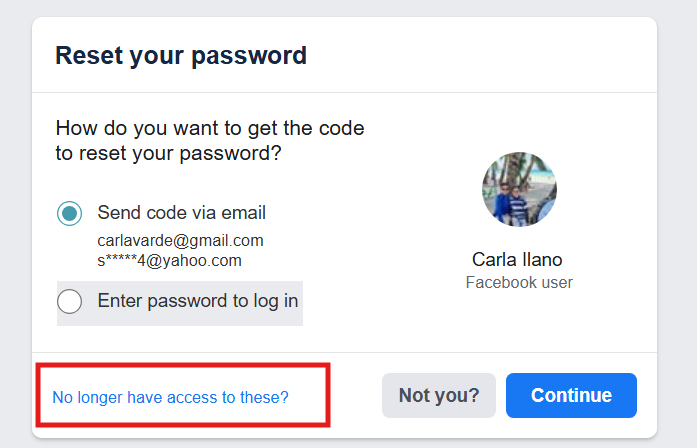Click the "Carla Ilano" account name
Screen dimensions: 697x448
519,260
